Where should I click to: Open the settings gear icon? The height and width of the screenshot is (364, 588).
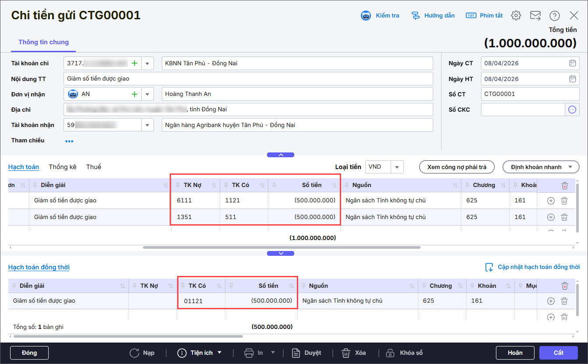point(516,16)
